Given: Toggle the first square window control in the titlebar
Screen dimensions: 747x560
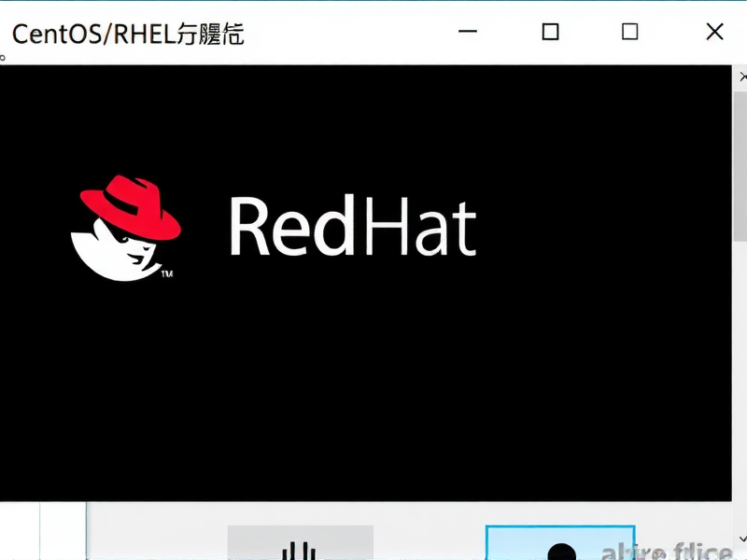Looking at the screenshot, I should click(550, 32).
